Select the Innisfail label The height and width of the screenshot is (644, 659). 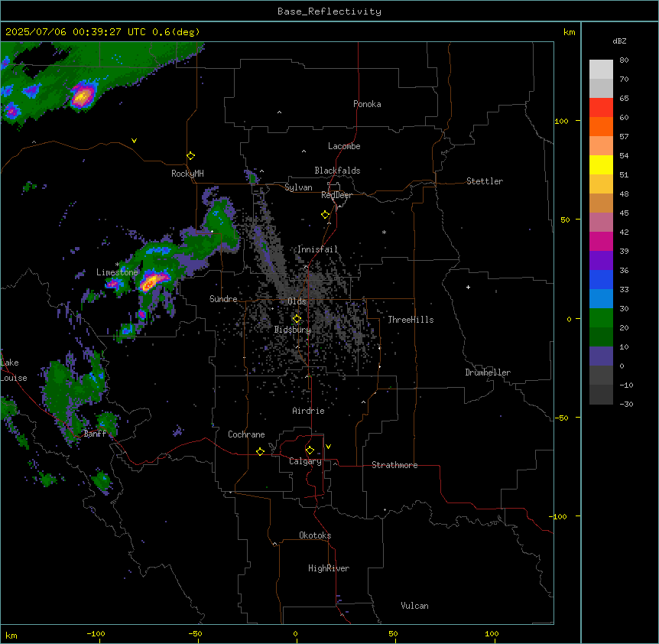pyautogui.click(x=317, y=249)
